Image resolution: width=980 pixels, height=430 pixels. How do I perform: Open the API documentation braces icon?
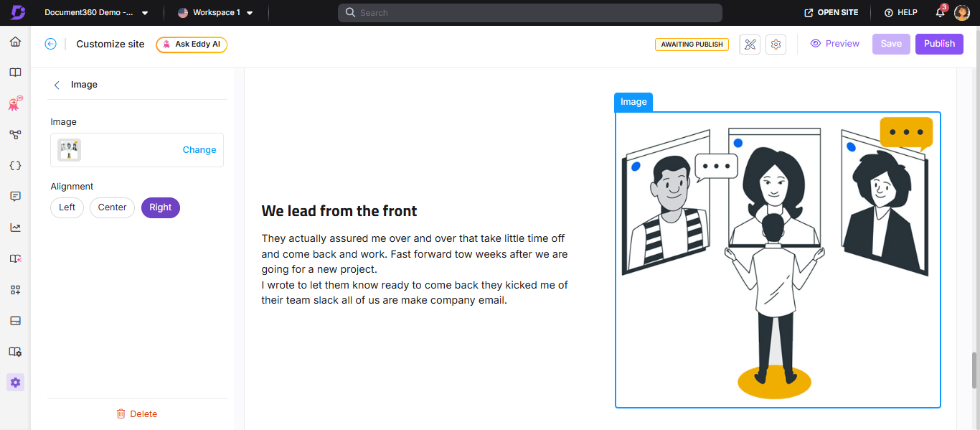(x=15, y=165)
